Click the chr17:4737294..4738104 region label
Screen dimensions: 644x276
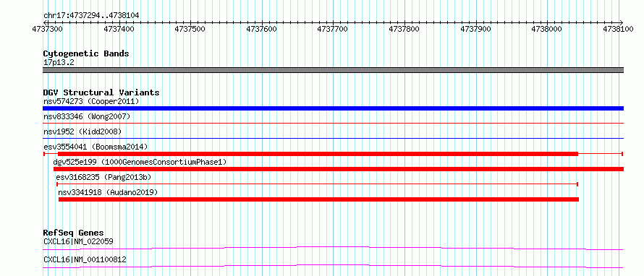[91, 16]
